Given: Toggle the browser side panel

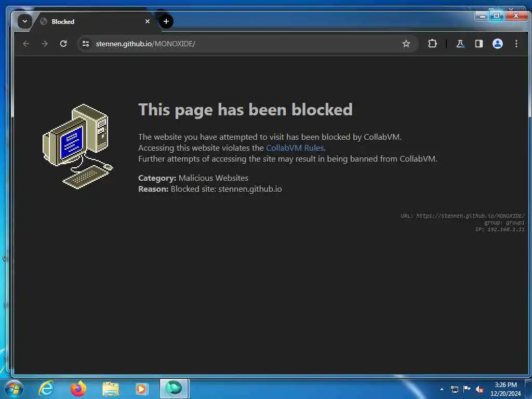Looking at the screenshot, I should (x=478, y=44).
